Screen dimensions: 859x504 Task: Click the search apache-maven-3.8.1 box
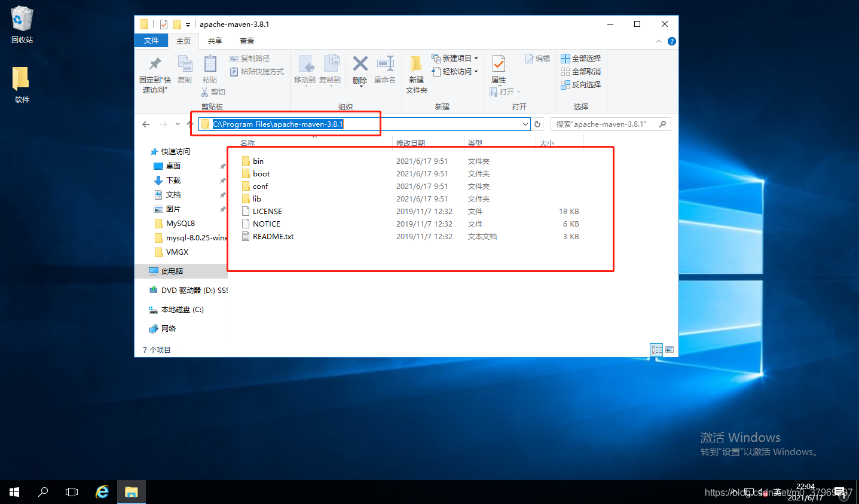click(610, 124)
